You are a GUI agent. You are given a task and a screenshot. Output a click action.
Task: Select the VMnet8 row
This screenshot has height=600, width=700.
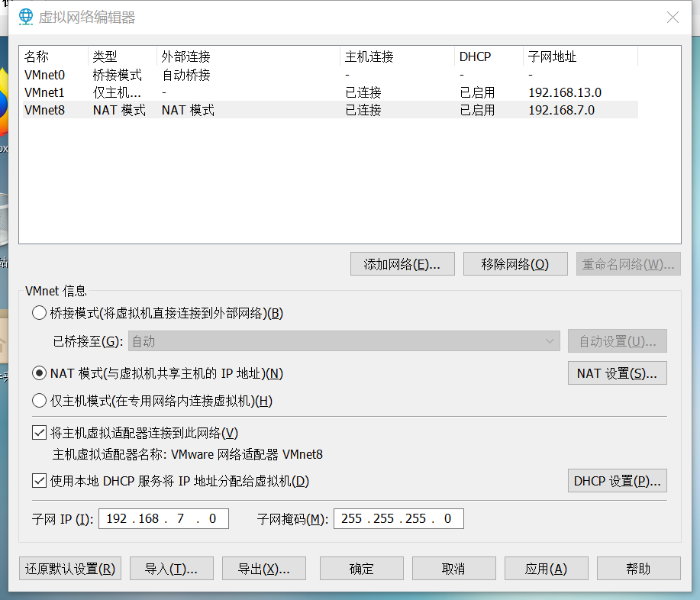[x=331, y=110]
